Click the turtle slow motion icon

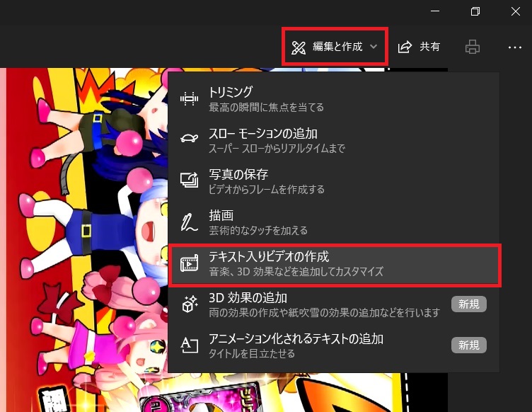pyautogui.click(x=189, y=140)
